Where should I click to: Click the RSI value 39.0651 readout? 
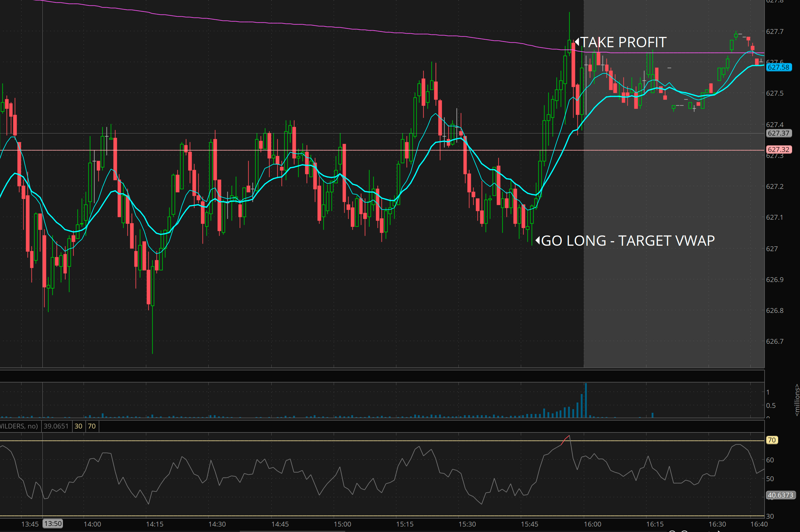(x=56, y=426)
